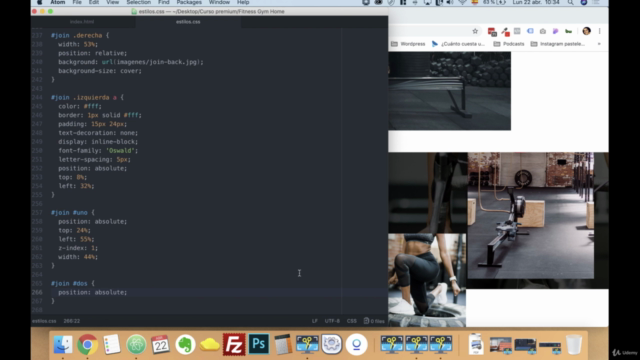Click the volume icon in menu bar
Image resolution: width=640 pixels, height=360 pixels.
click(450, 2)
